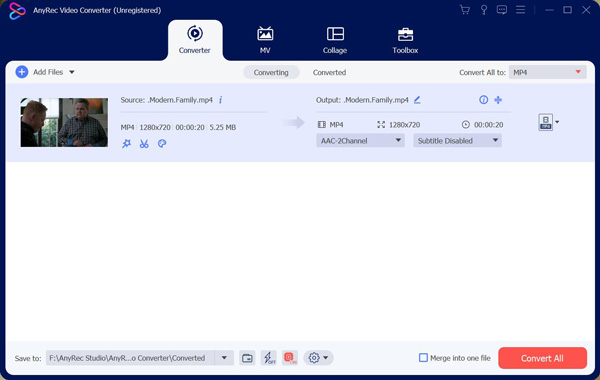Open the Enhance Video palette icon
This screenshot has height=380, width=600.
click(x=162, y=144)
